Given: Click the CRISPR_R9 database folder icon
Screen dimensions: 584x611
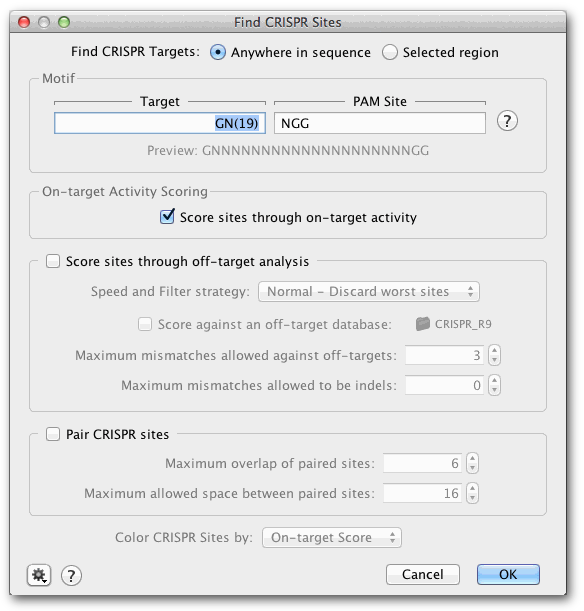Looking at the screenshot, I should [422, 324].
